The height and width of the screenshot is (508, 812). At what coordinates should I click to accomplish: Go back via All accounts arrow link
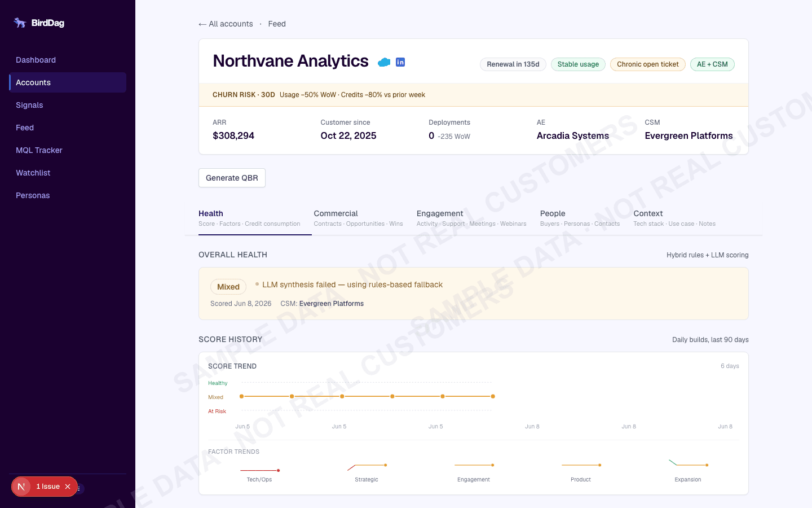226,24
